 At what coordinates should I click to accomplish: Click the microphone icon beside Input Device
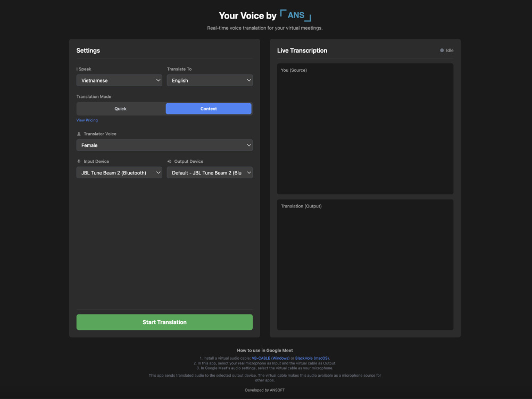[x=79, y=162]
